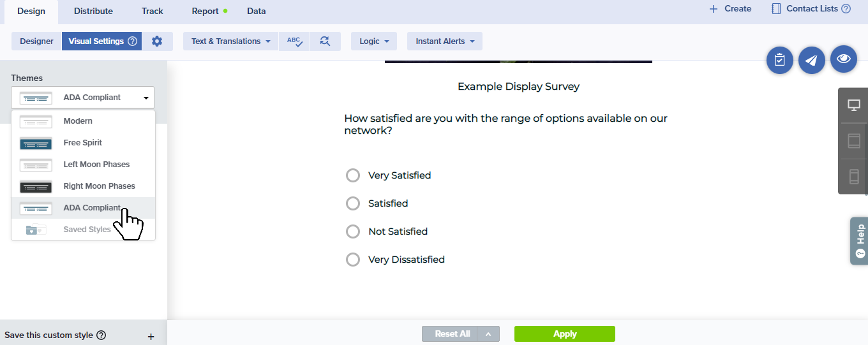Viewport: 868px width, 345px height.
Task: Open the Report tab
Action: click(x=206, y=11)
